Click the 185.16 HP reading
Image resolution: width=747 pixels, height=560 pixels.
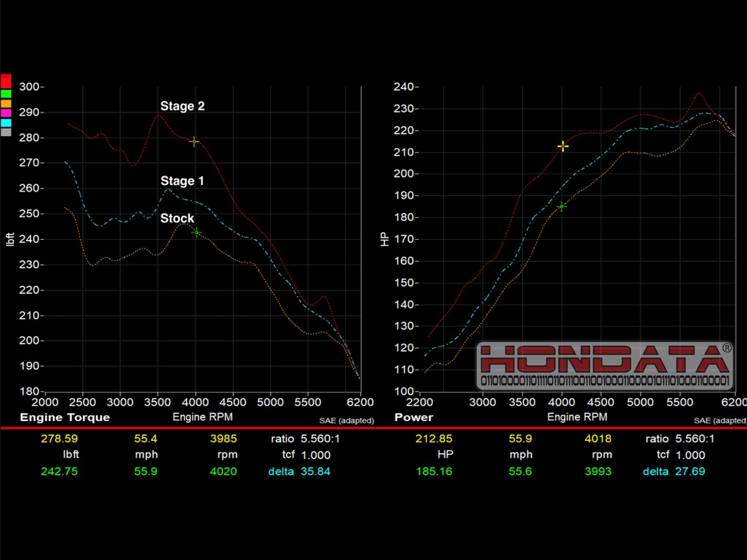pyautogui.click(x=434, y=472)
